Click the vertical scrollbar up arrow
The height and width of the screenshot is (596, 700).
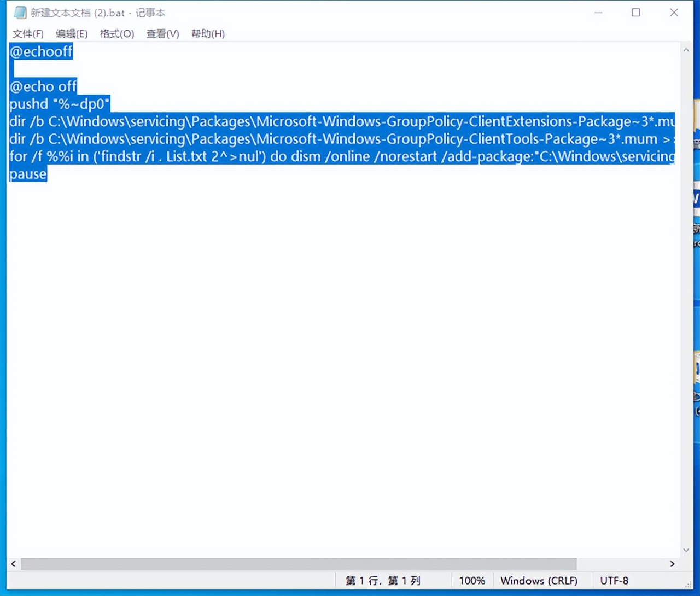[x=686, y=49]
